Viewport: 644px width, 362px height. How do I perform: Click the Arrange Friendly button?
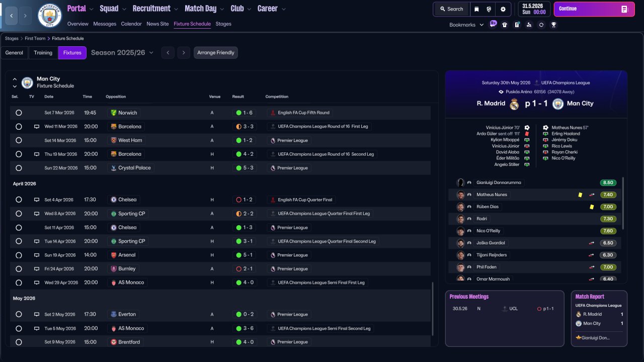click(216, 53)
